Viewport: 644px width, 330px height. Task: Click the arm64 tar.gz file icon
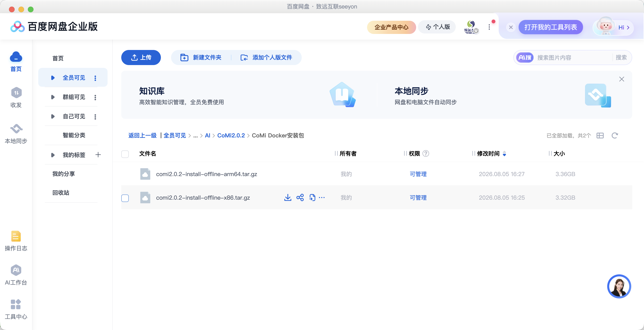(145, 174)
